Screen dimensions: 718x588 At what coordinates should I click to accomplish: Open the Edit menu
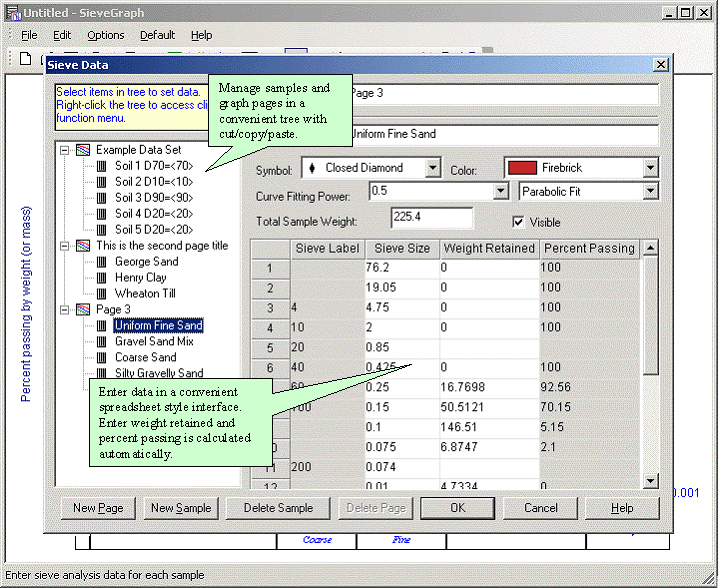click(62, 35)
